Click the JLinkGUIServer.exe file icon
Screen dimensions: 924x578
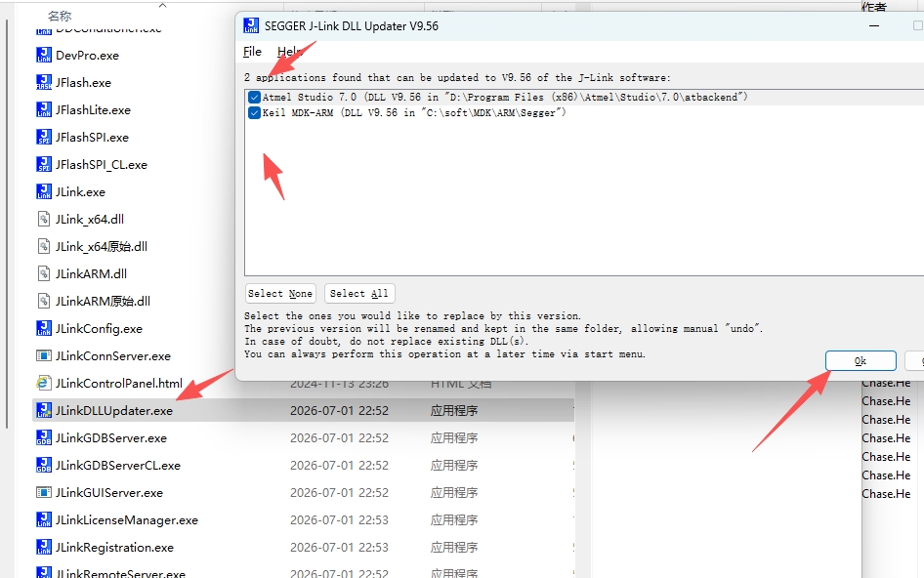tap(44, 492)
